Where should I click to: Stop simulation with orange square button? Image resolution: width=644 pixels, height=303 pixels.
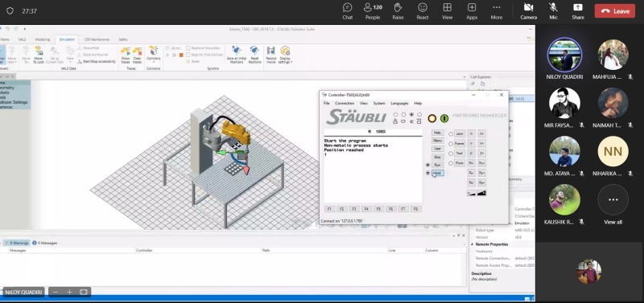(181, 55)
